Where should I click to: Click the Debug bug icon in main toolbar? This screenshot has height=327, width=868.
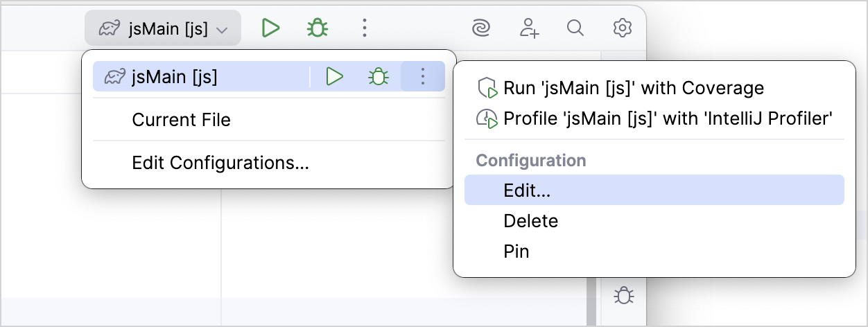(318, 28)
